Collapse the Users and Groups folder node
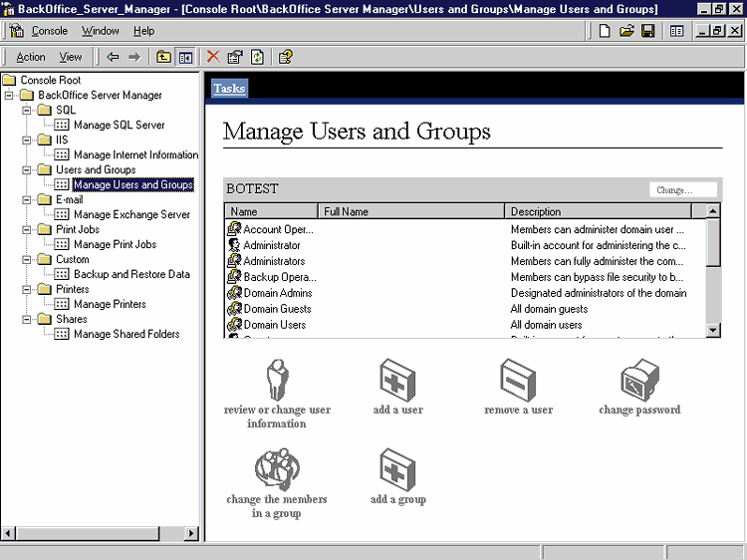 pyautogui.click(x=27, y=169)
